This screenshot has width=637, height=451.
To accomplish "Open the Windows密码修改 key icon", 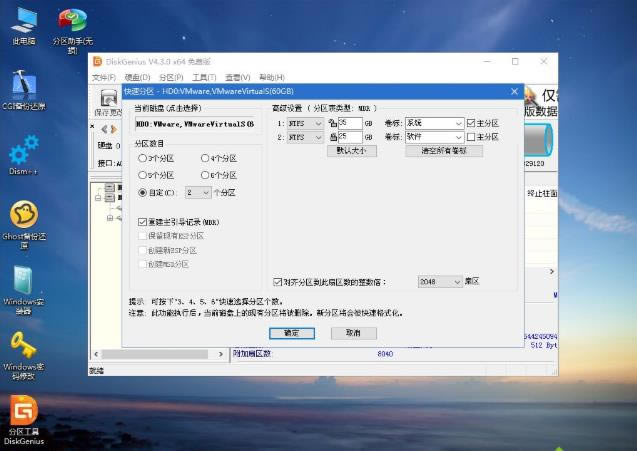I will pyautogui.click(x=24, y=355).
